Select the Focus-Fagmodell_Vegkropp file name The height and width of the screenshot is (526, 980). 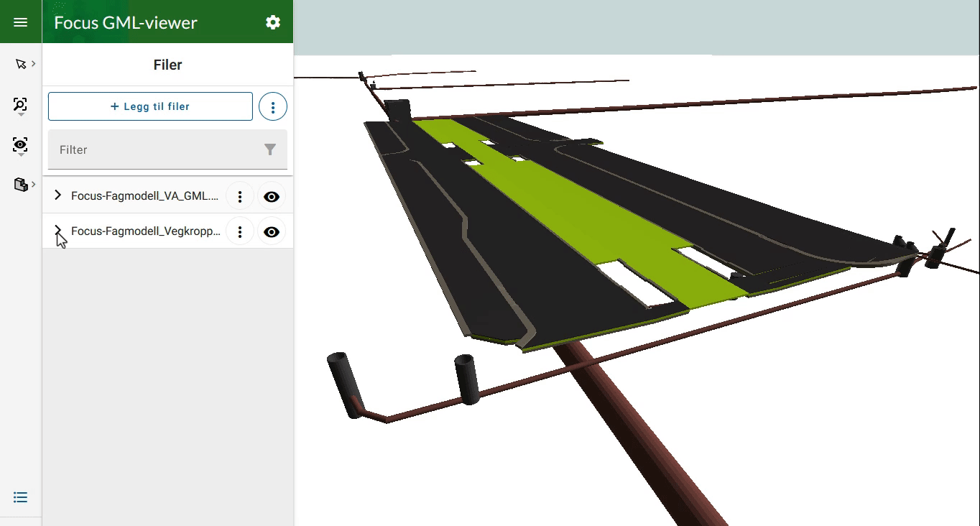(x=146, y=231)
